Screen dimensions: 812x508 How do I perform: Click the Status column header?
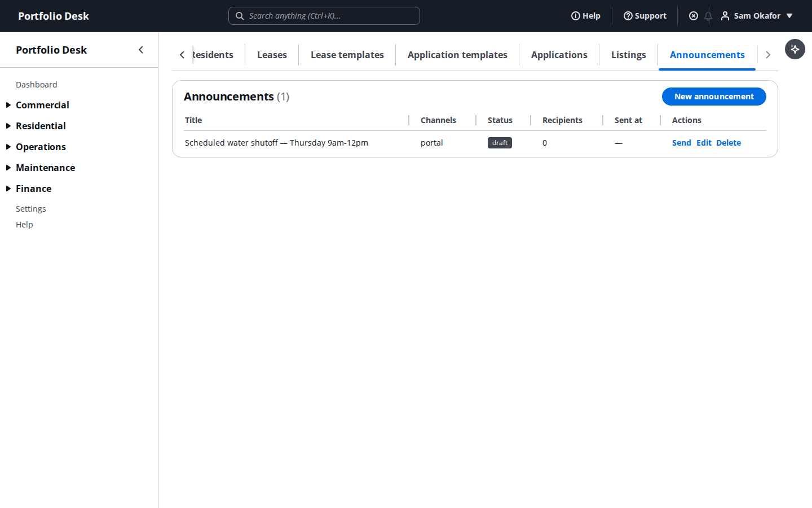tap(500, 120)
